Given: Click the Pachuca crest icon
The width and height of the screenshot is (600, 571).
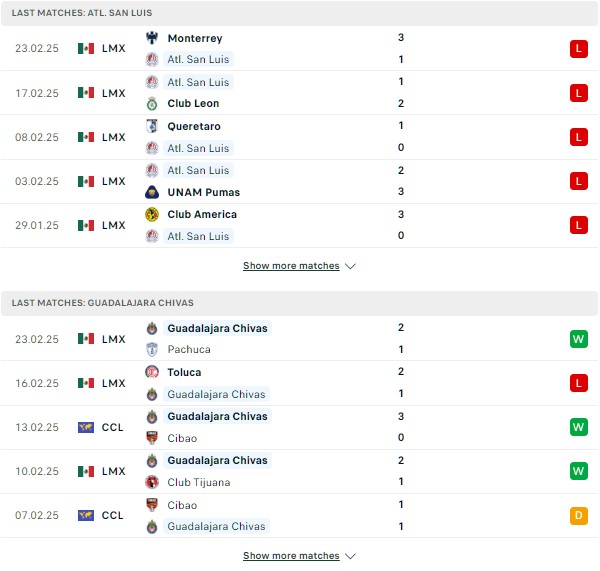Looking at the screenshot, I should pyautogui.click(x=152, y=349).
